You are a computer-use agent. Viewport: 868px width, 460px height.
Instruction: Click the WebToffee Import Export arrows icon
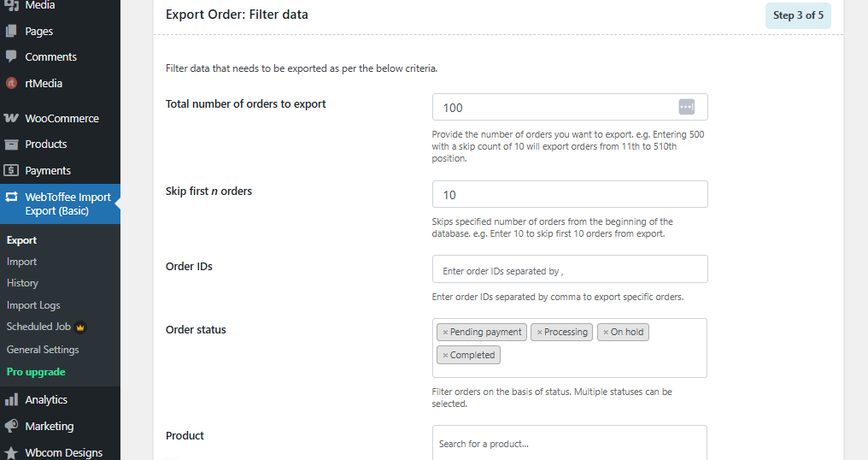coord(12,197)
